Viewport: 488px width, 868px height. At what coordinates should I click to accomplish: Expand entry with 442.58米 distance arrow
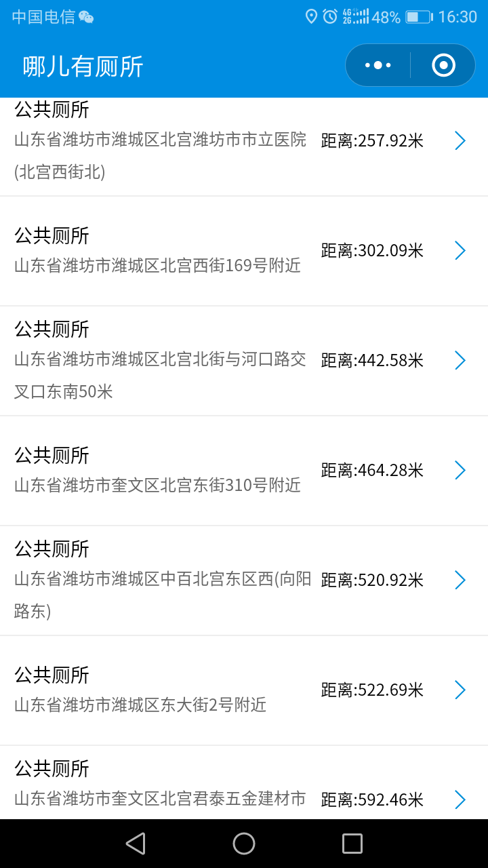coord(460,361)
